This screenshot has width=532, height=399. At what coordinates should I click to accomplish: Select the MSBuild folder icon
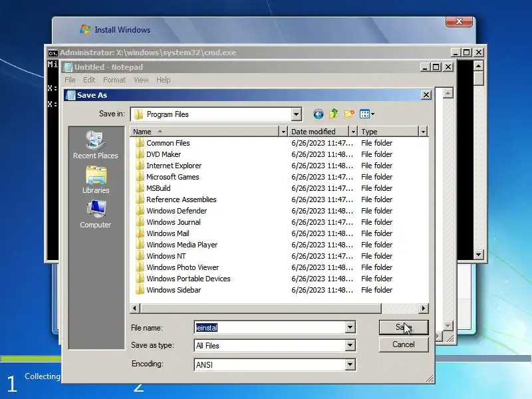139,188
